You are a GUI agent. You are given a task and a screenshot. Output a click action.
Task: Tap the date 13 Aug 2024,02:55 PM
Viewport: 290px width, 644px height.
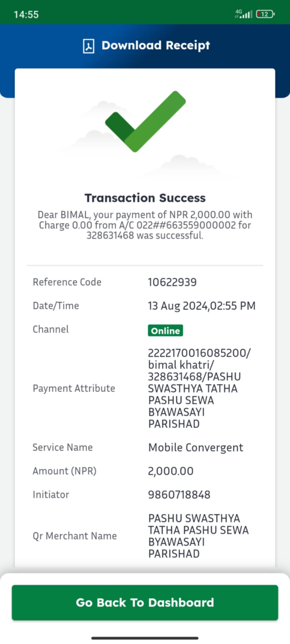coord(202,306)
